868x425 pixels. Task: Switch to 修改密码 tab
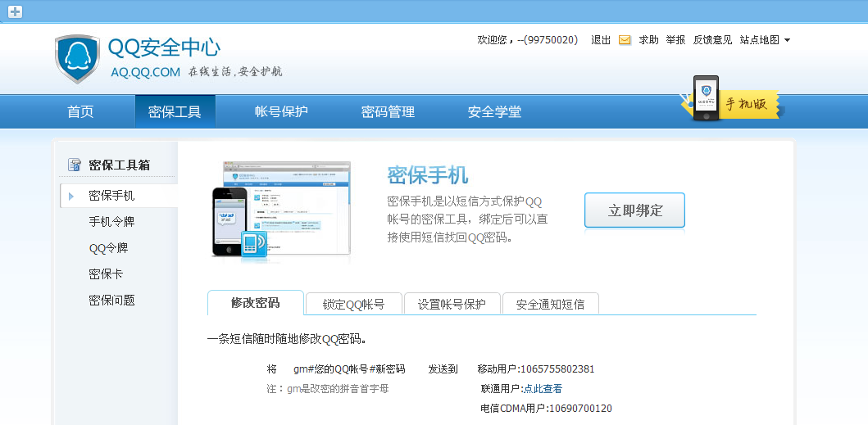click(x=255, y=303)
